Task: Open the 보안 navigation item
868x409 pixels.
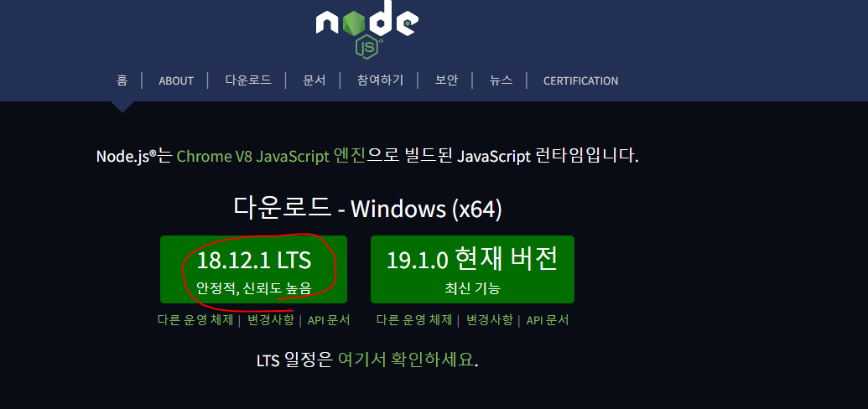Action: click(446, 80)
